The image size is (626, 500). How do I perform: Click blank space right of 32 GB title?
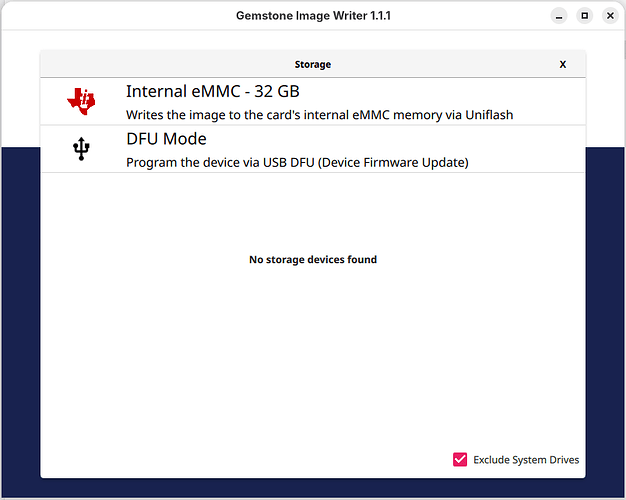point(441,91)
